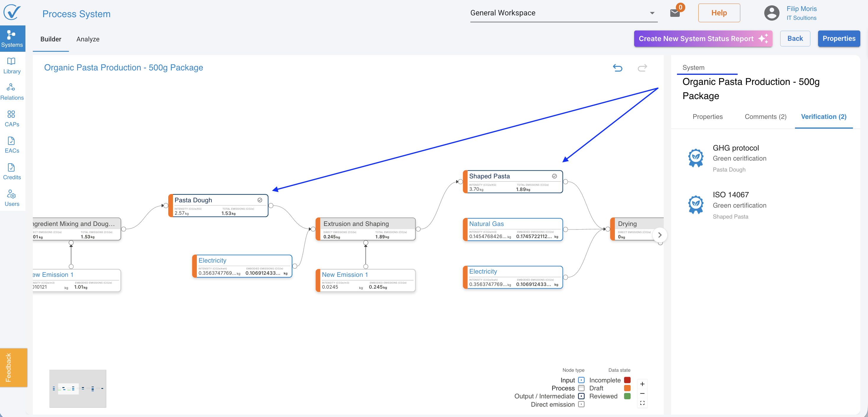Click verification badge on Pasta Dough node
This screenshot has width=868, height=417.
260,200
